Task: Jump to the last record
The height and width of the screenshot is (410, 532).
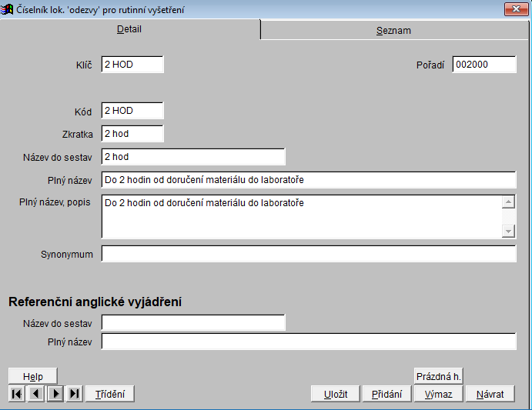Action: 74,394
